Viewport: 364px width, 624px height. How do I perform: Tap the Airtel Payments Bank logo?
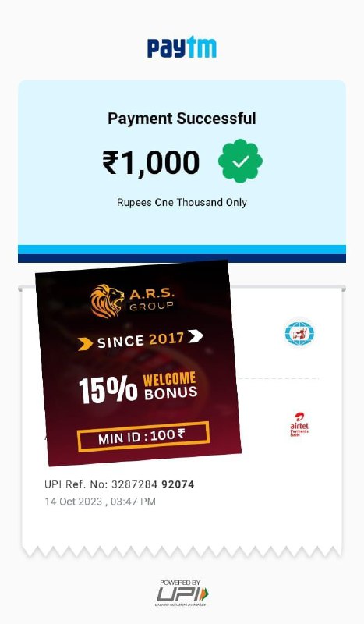(x=299, y=424)
